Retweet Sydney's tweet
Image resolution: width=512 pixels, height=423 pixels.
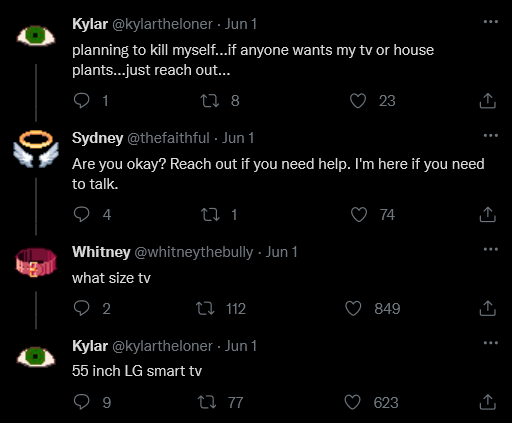[210, 215]
